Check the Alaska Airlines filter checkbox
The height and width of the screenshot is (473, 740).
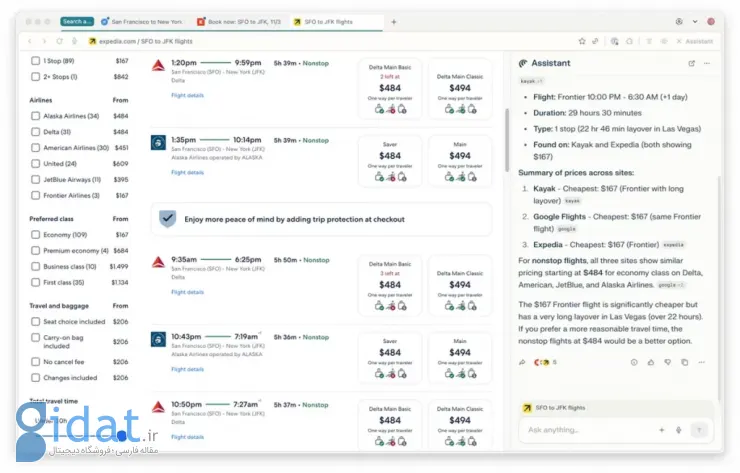[x=36, y=116]
